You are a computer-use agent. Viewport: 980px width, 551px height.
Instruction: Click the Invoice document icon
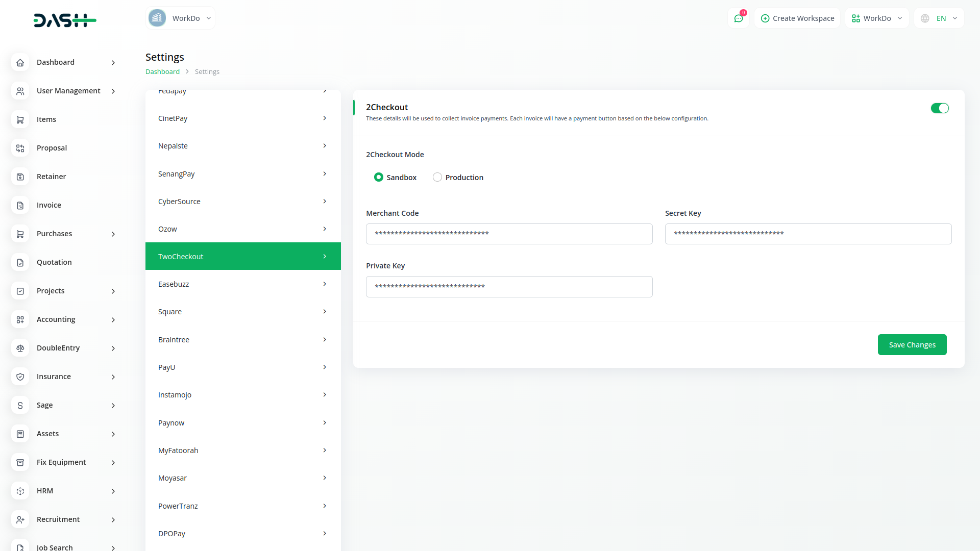click(x=20, y=205)
